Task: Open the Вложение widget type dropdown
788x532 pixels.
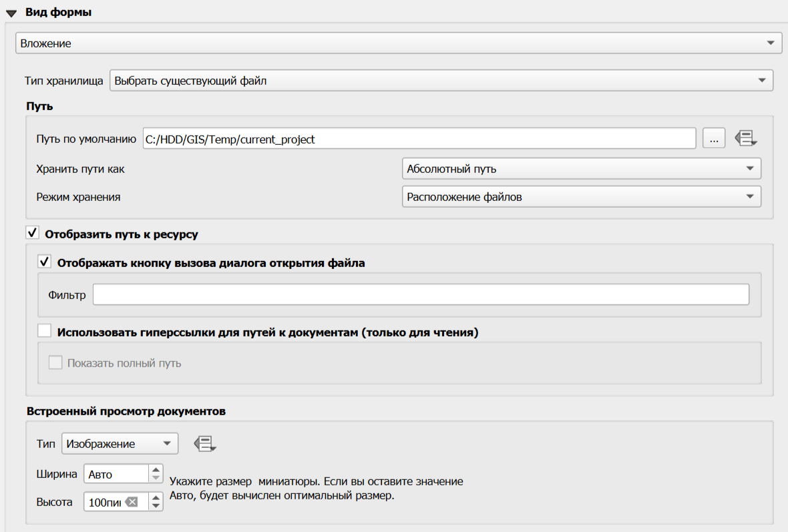Action: pyautogui.click(x=398, y=43)
